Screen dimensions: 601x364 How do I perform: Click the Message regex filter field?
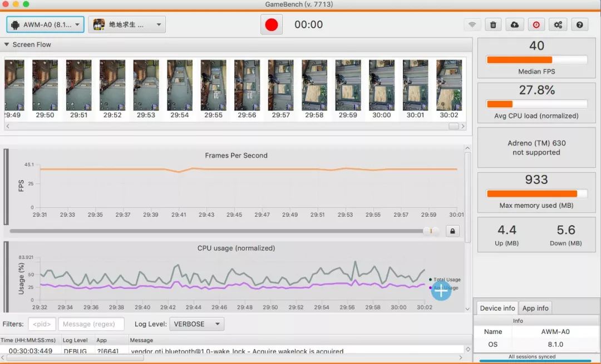pyautogui.click(x=91, y=324)
